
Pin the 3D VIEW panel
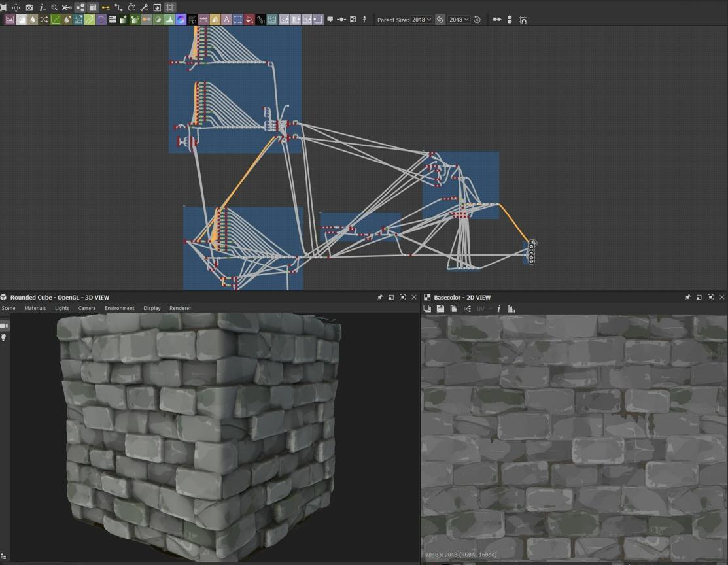point(379,298)
